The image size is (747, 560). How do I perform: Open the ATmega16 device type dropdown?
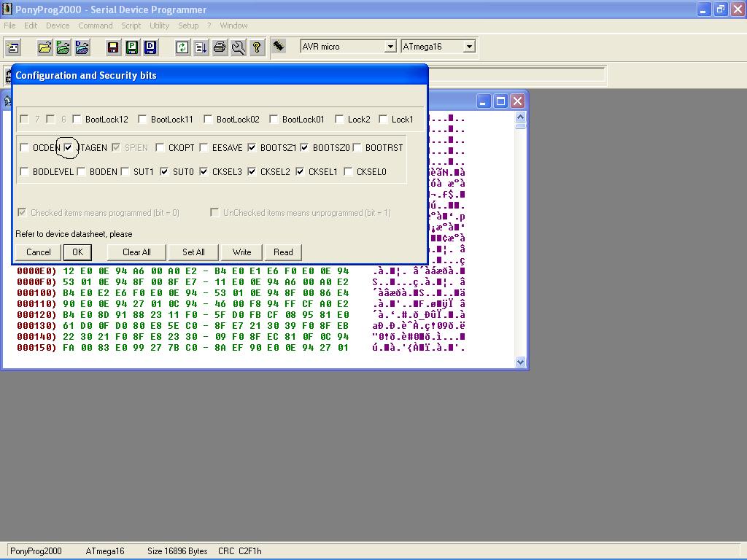click(469, 47)
